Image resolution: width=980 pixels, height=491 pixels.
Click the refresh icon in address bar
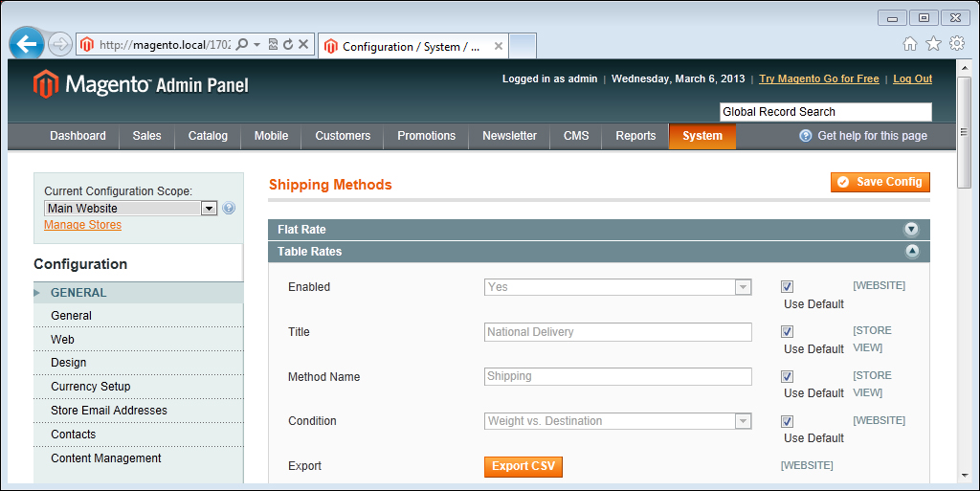point(287,45)
